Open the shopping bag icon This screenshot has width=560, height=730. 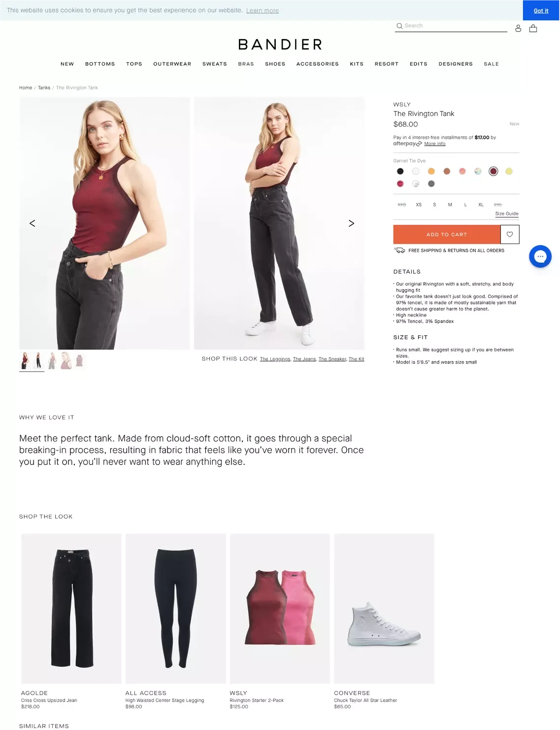[533, 29]
